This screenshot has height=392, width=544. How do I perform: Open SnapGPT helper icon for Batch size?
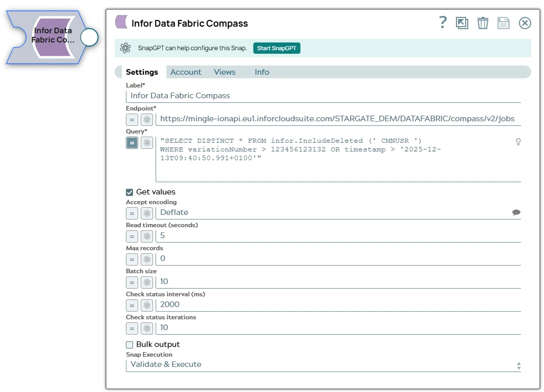[147, 282]
